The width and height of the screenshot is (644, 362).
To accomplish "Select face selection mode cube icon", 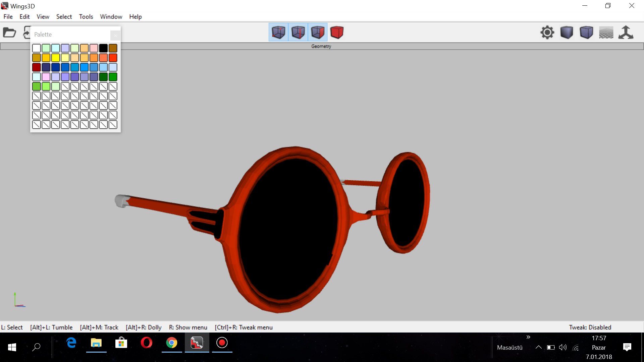I will [317, 33].
